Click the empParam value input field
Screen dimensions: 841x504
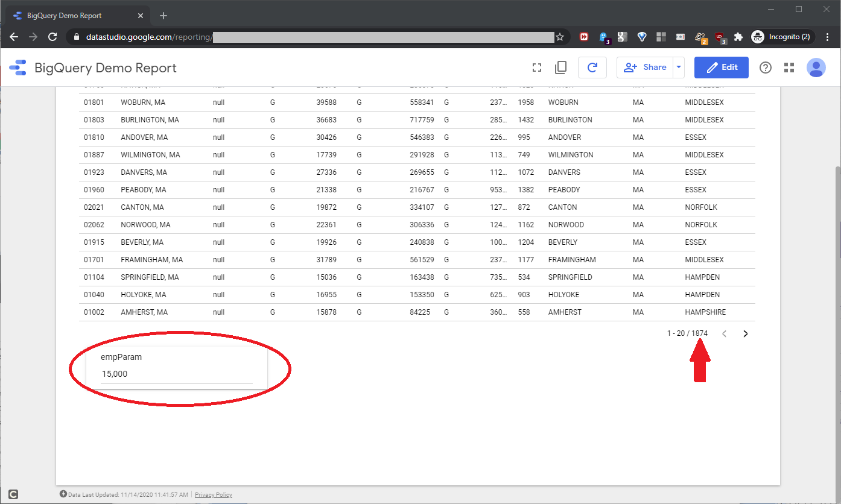point(176,374)
